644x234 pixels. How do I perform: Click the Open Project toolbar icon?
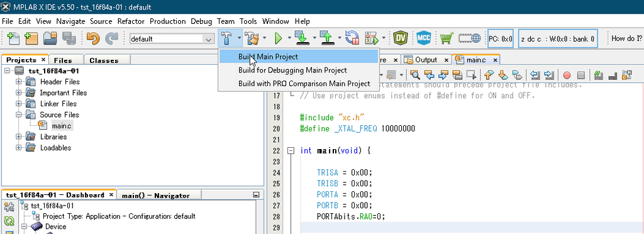(x=50, y=38)
